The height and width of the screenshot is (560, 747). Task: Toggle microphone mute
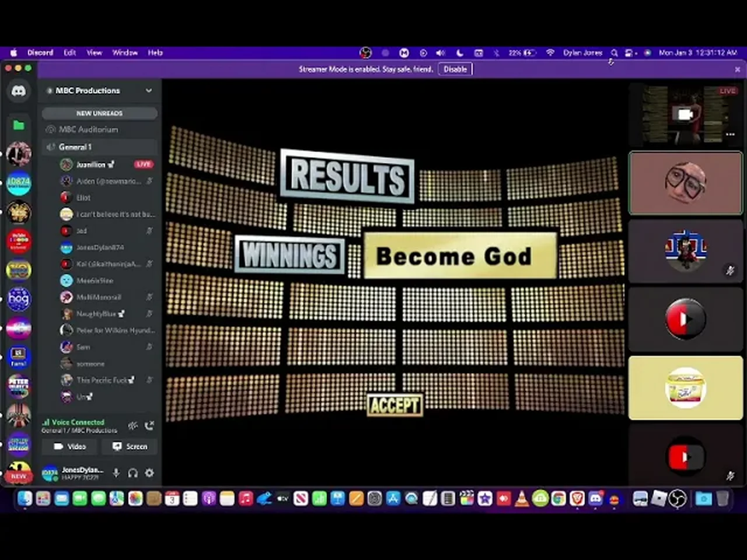[116, 473]
